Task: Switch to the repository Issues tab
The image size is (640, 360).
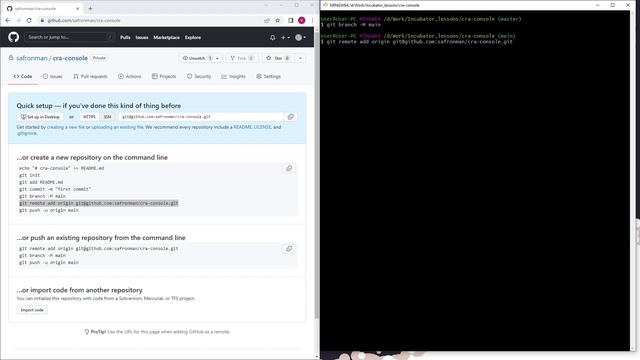Action: 53,76
